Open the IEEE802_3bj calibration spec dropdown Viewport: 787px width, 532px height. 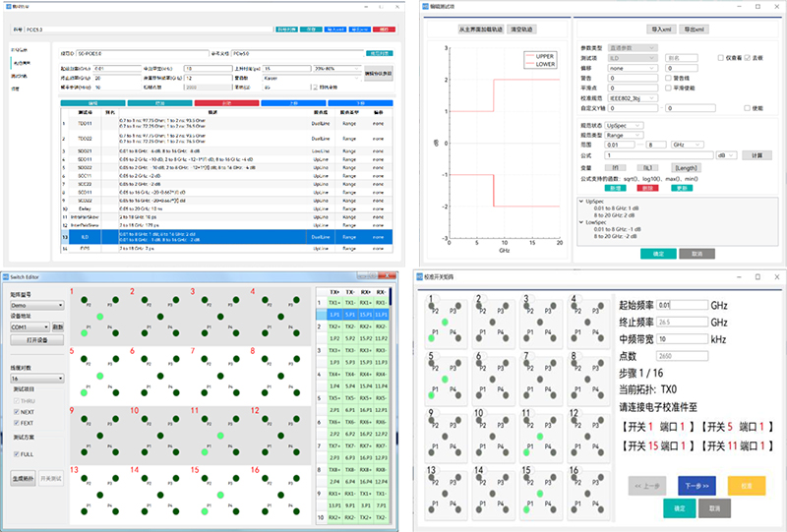click(633, 98)
